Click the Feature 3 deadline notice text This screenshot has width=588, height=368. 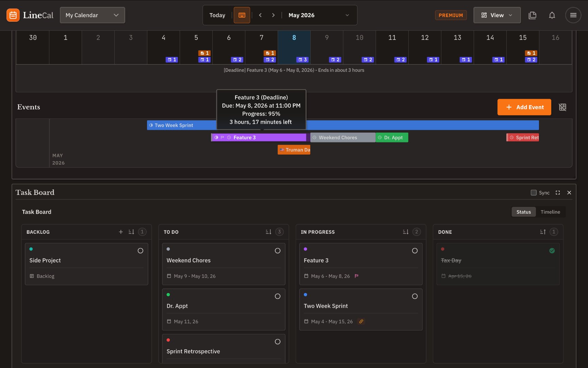(x=294, y=70)
